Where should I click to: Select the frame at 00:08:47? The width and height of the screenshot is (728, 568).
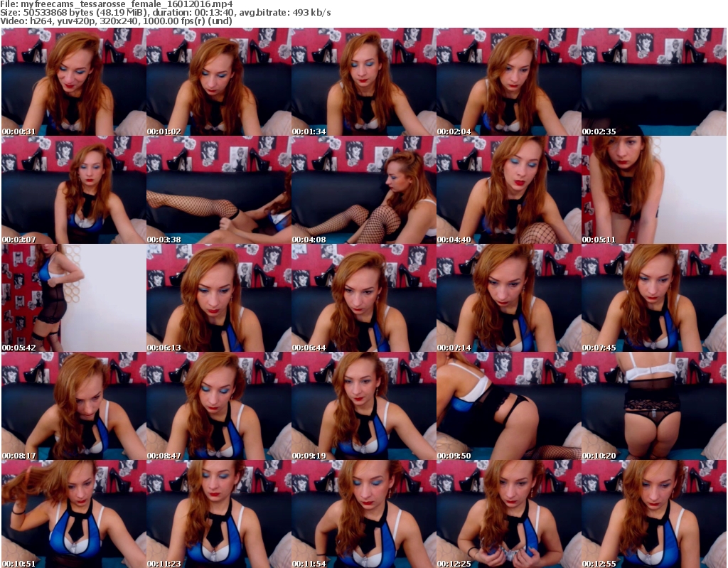(x=219, y=407)
